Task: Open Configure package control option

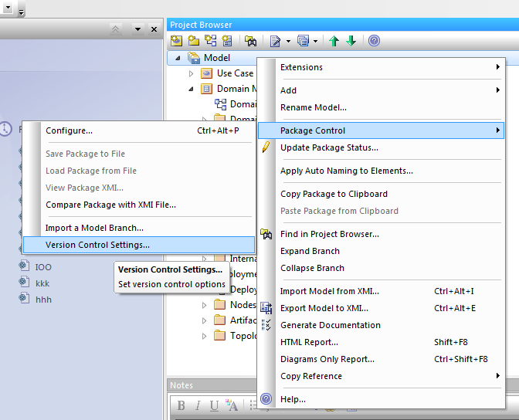Action: coord(69,130)
